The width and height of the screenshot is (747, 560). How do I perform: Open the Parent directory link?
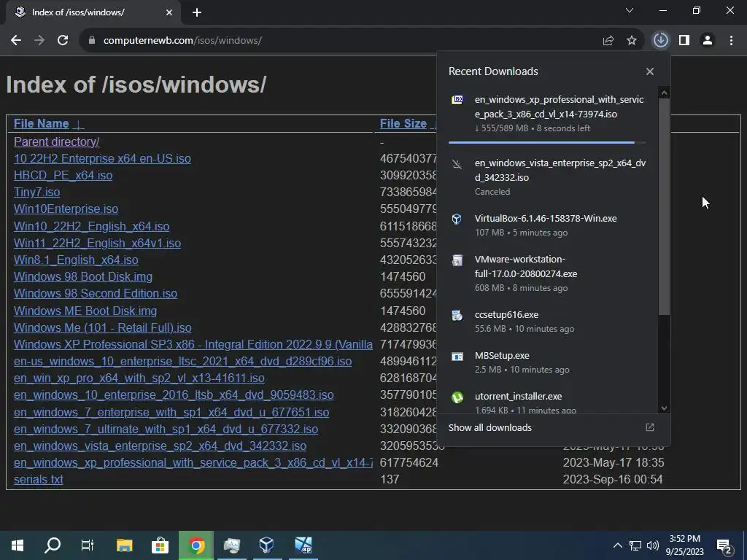click(56, 142)
